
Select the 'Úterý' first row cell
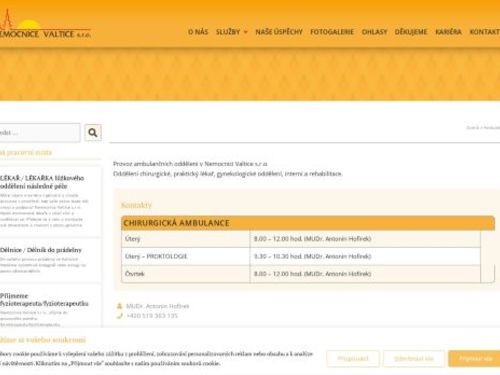click(186, 239)
